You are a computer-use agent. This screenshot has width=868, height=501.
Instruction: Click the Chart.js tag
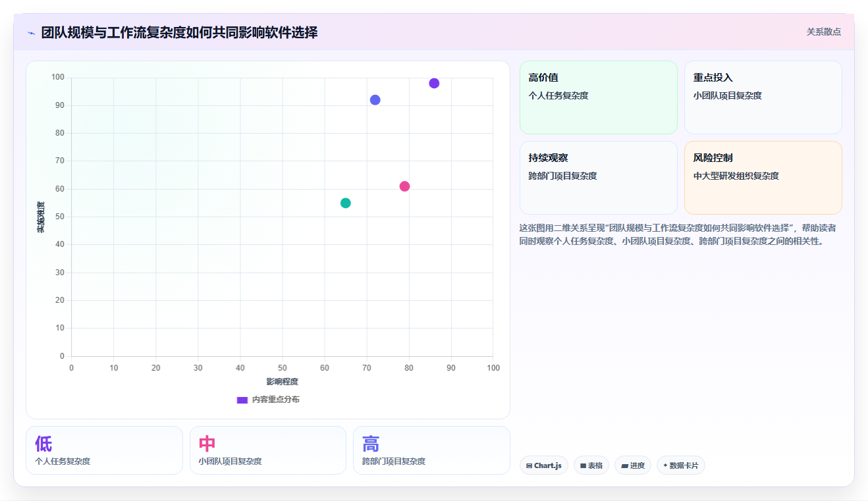click(x=544, y=465)
